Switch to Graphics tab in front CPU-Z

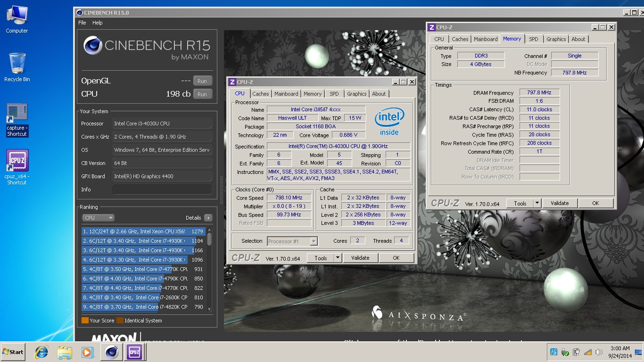(356, 94)
